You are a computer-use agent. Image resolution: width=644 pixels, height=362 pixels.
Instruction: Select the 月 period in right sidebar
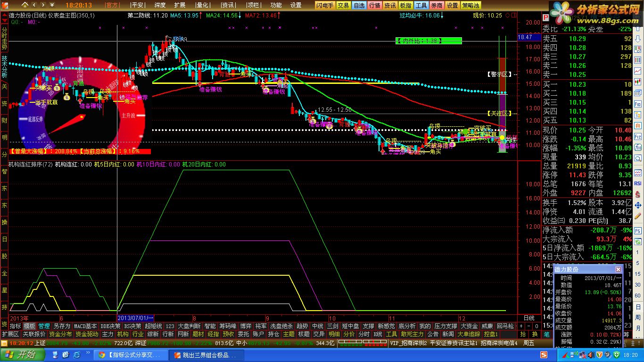638,328
